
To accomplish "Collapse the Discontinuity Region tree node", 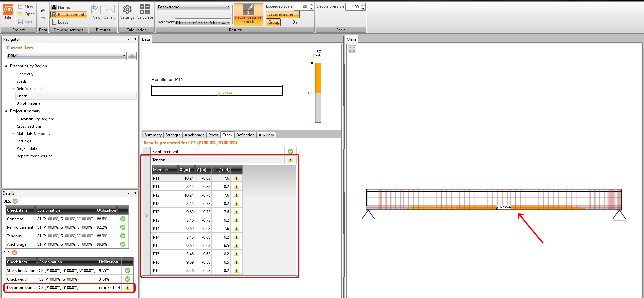I will click(6, 66).
